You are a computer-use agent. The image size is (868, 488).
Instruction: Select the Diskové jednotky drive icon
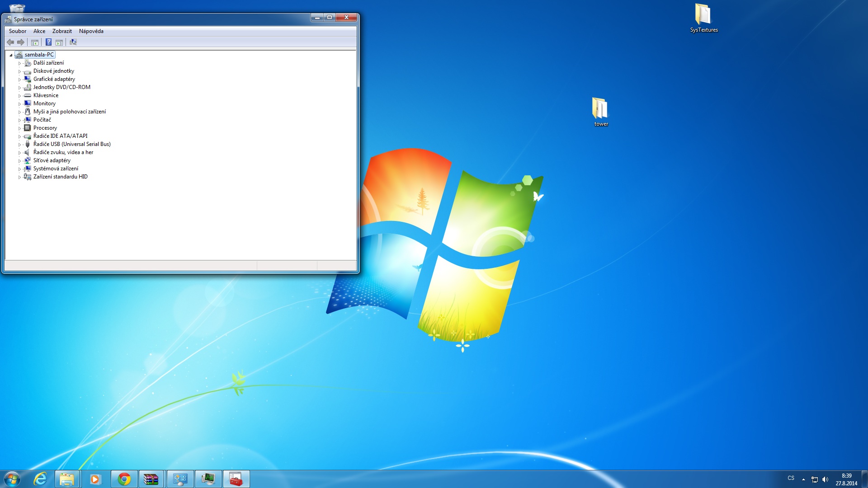pos(28,71)
